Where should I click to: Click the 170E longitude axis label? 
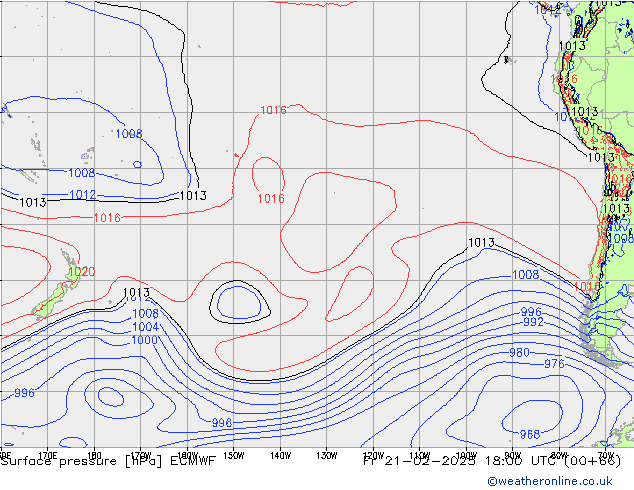48,456
